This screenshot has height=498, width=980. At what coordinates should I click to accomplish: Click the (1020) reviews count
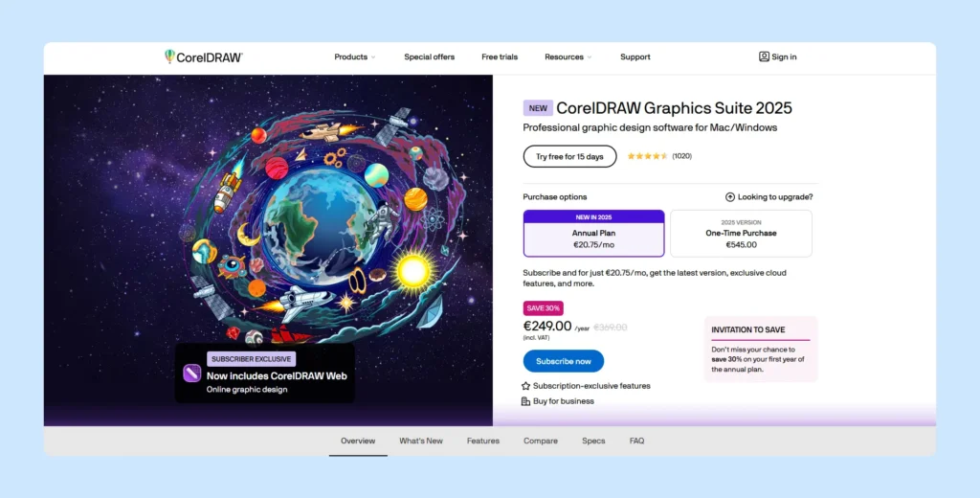681,156
